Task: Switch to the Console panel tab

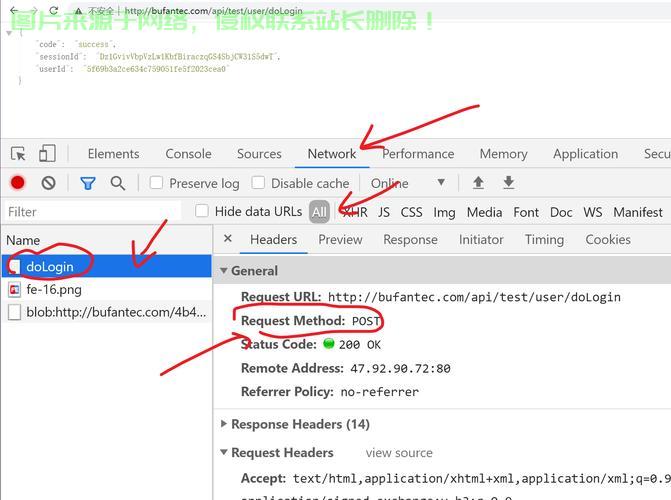Action: tap(188, 154)
